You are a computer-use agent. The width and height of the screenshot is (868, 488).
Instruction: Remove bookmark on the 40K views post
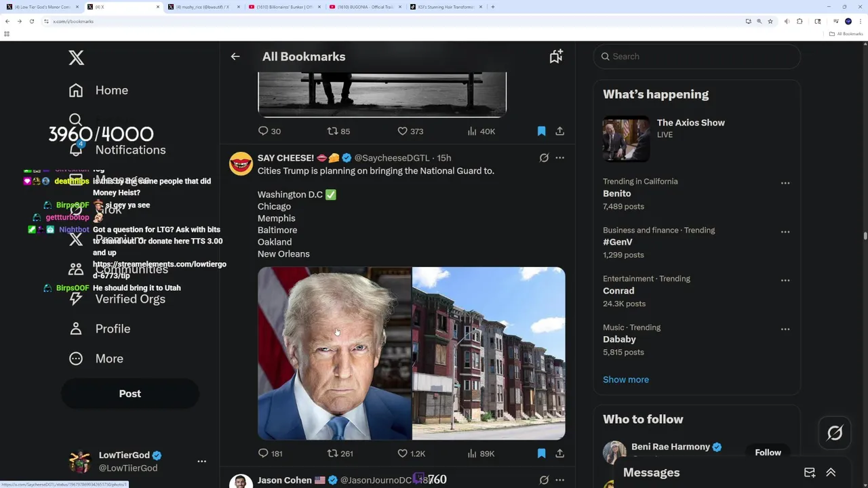tap(541, 131)
